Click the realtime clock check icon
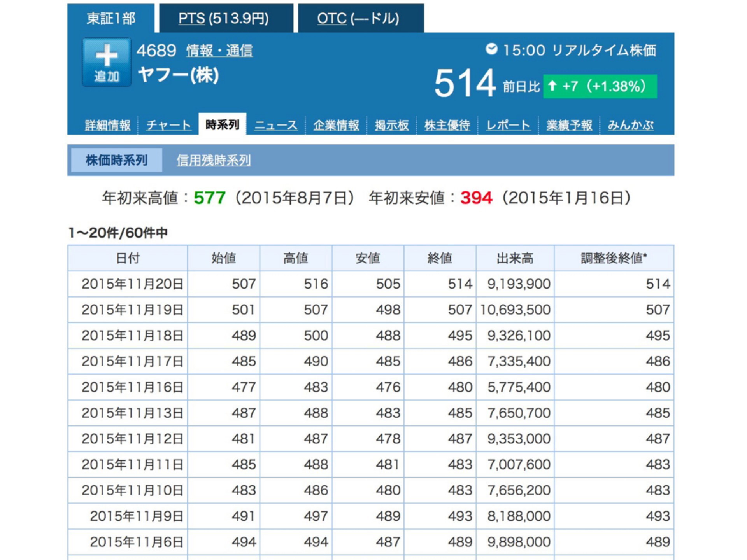Screen dimensions: 747x560 pyautogui.click(x=491, y=49)
